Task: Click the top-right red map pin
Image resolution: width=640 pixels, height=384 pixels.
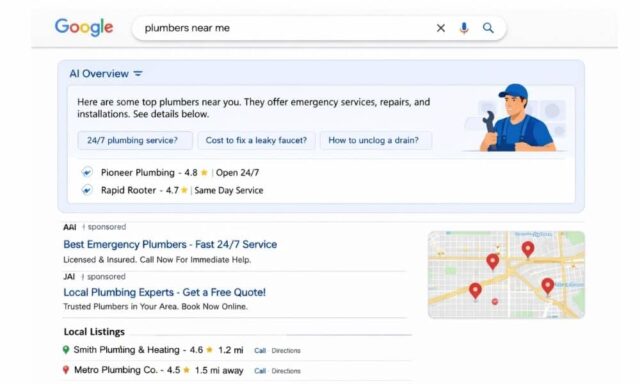Action: tap(528, 249)
